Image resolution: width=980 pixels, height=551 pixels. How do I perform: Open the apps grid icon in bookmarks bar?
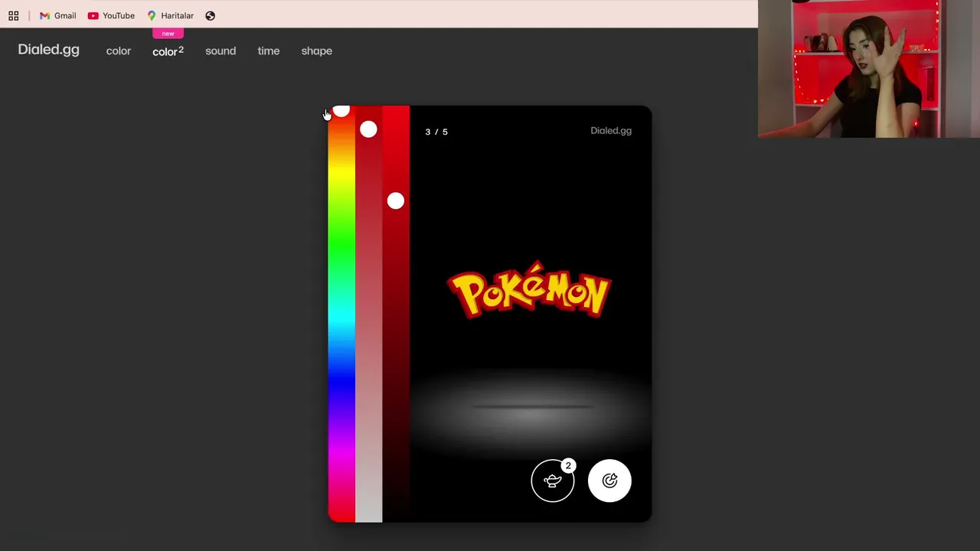click(14, 15)
